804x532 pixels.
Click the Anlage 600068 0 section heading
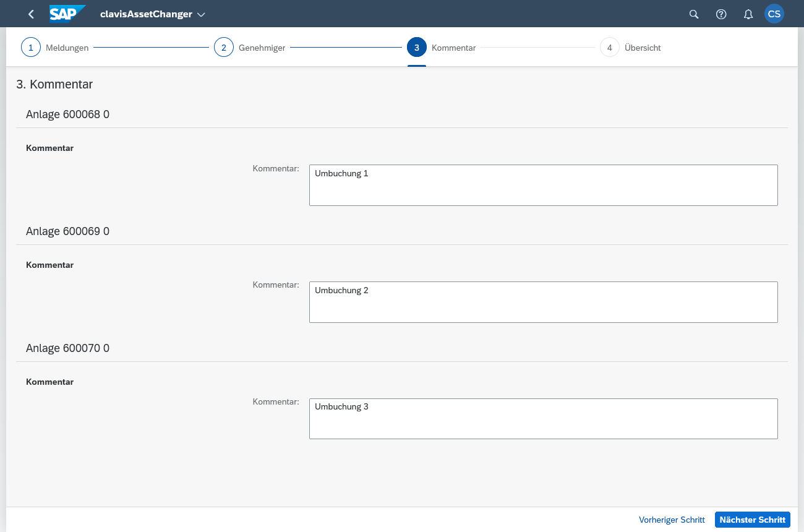coord(68,114)
